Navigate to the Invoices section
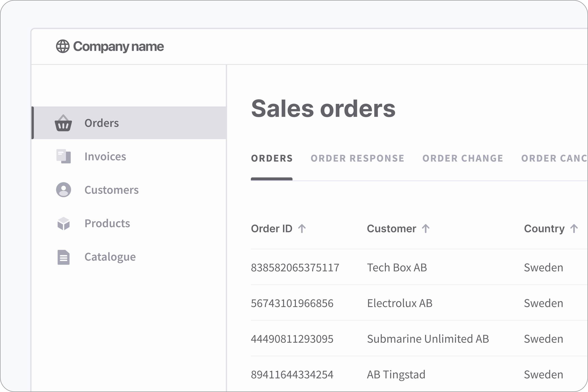The height and width of the screenshot is (392, 588). pyautogui.click(x=105, y=157)
